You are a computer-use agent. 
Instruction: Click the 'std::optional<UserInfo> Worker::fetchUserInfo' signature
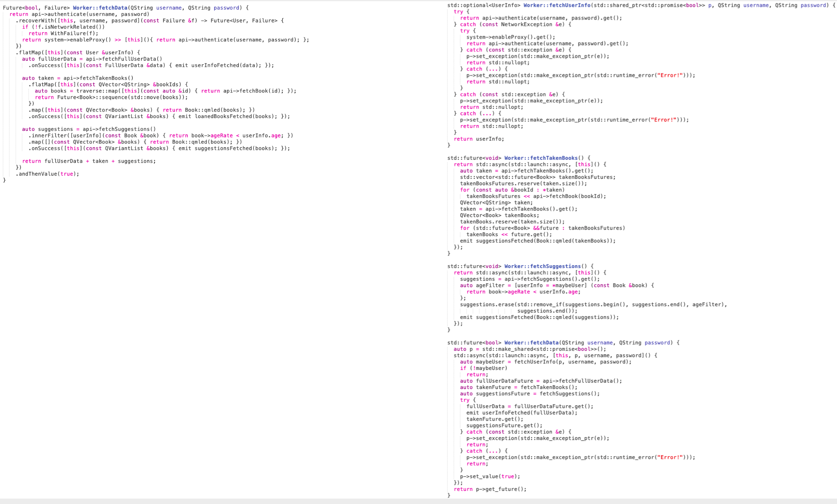641,5
